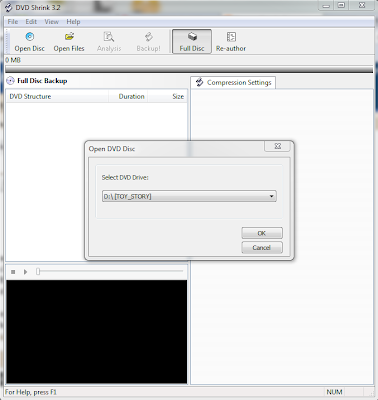
Task: Switch to Full Disc mode
Action: pyautogui.click(x=192, y=41)
